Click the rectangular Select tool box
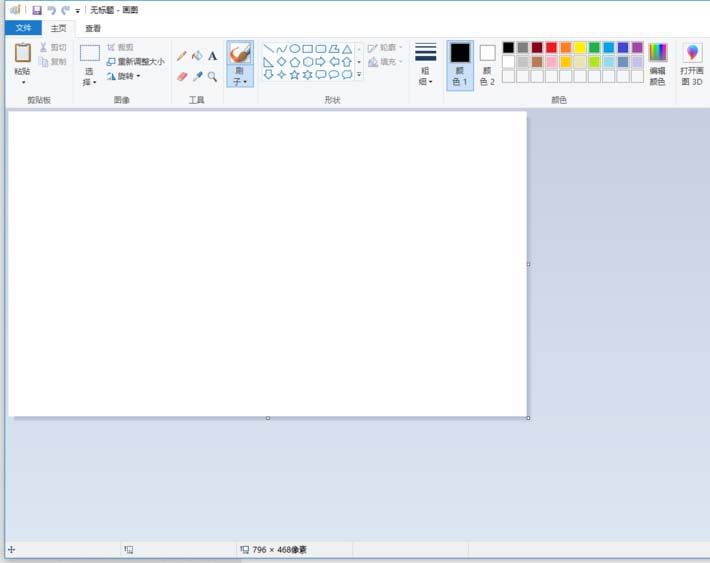Viewport: 710px width, 563px height. click(90, 53)
